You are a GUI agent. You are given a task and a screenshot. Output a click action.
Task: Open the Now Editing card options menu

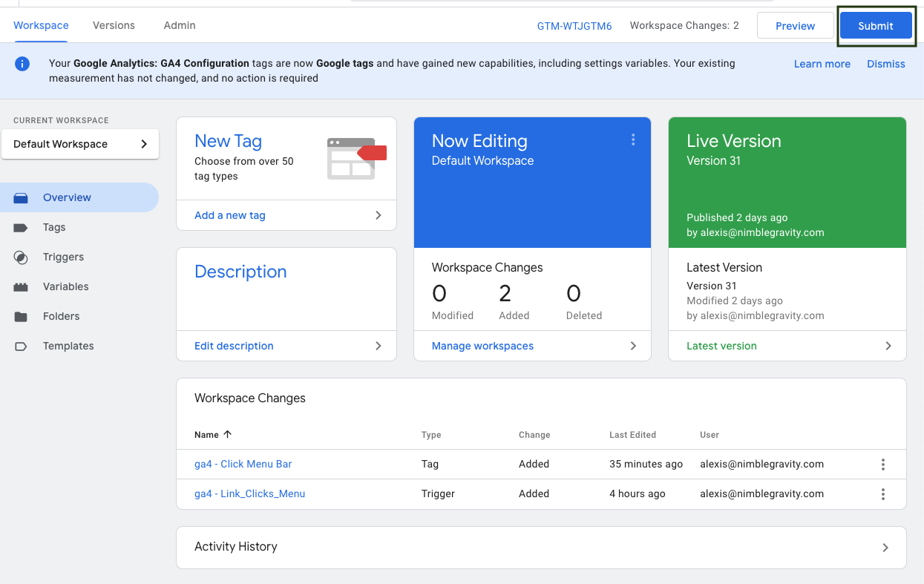pos(633,140)
